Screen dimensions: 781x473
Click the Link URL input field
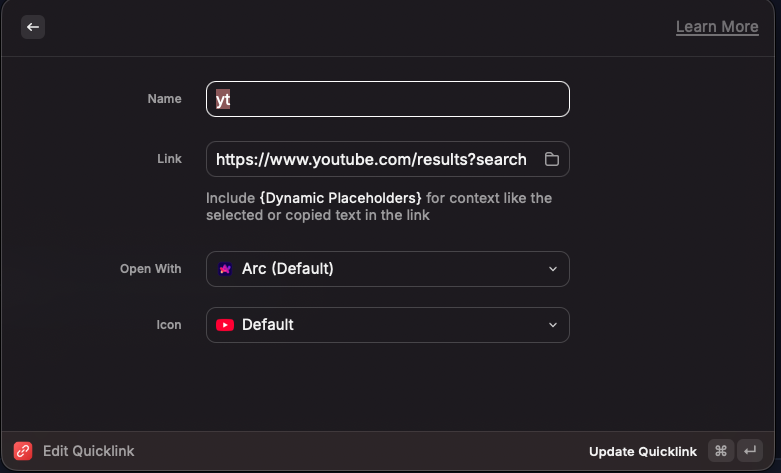point(371,159)
